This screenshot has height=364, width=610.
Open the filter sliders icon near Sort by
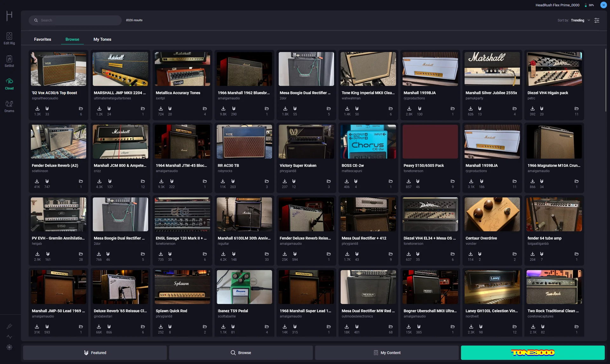coord(597,20)
